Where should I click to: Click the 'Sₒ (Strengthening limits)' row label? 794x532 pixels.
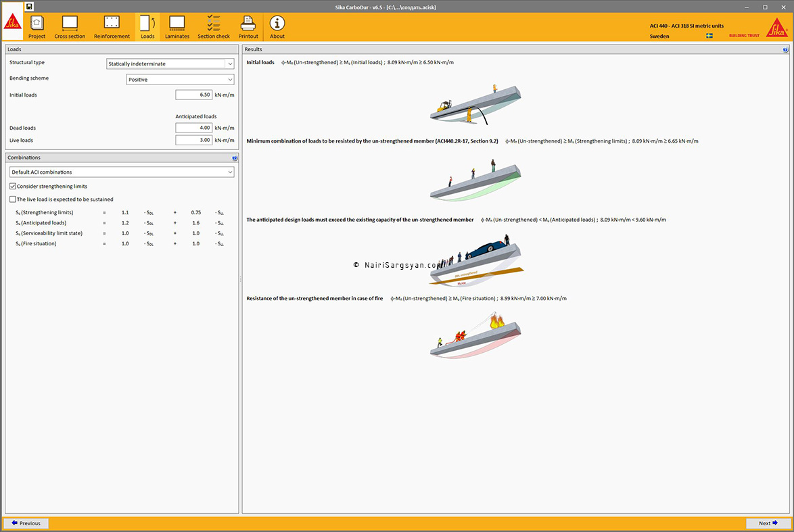tap(45, 213)
